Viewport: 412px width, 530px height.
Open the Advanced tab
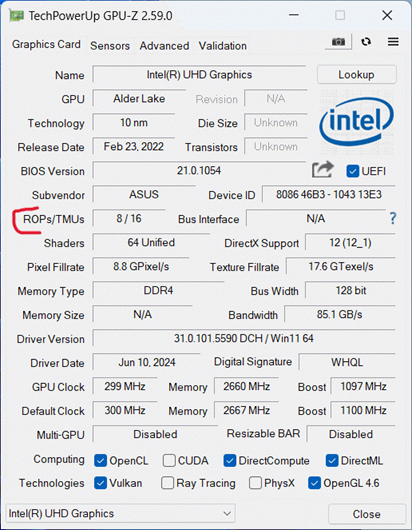164,46
